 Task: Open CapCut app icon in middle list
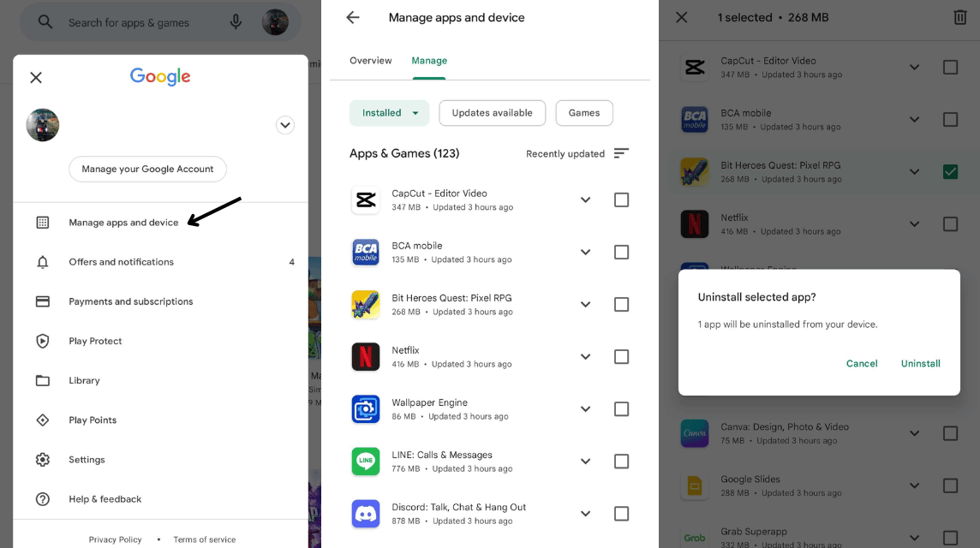point(366,200)
